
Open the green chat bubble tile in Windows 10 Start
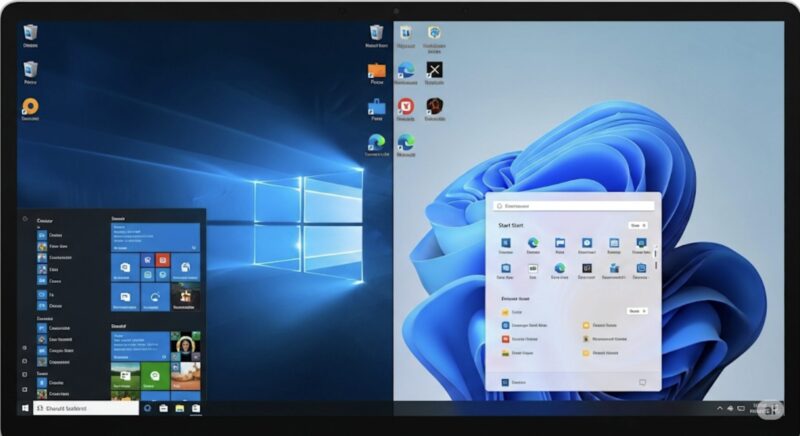155,376
